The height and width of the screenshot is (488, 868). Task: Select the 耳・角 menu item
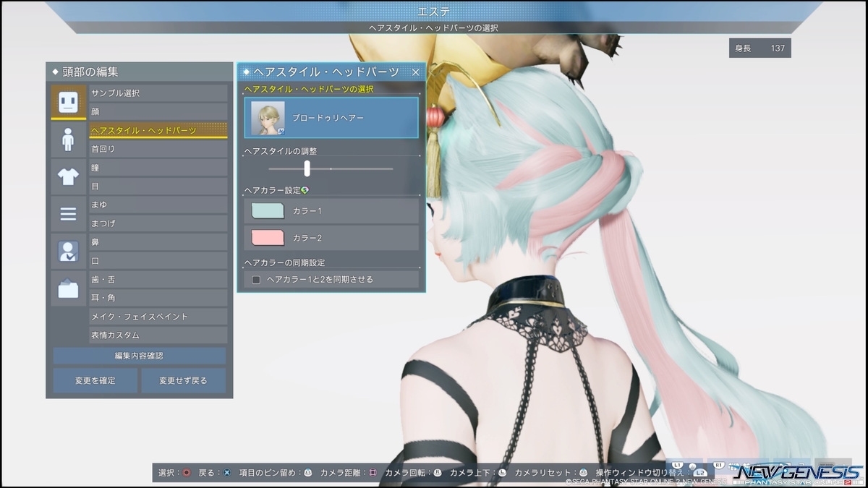[x=158, y=298]
